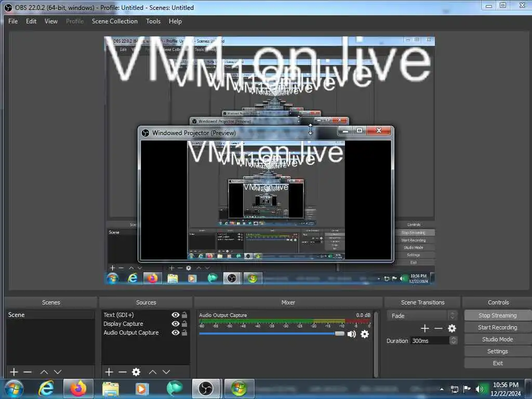
Task: Add a scene transition with plus icon
Action: point(425,328)
